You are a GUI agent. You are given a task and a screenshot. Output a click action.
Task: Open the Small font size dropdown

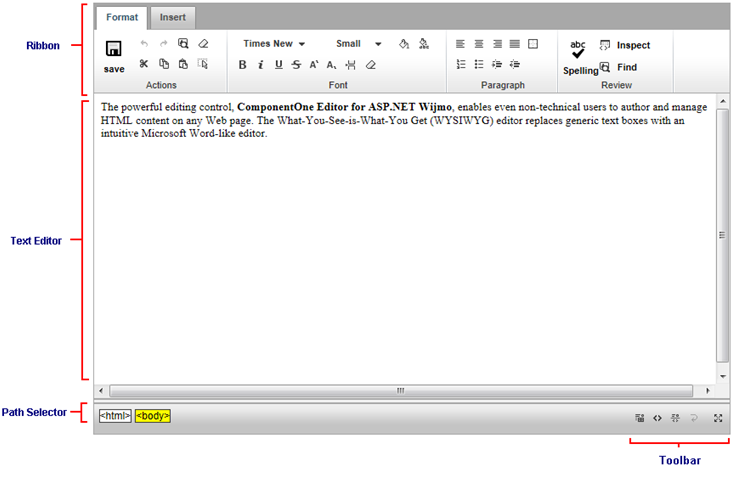point(359,43)
